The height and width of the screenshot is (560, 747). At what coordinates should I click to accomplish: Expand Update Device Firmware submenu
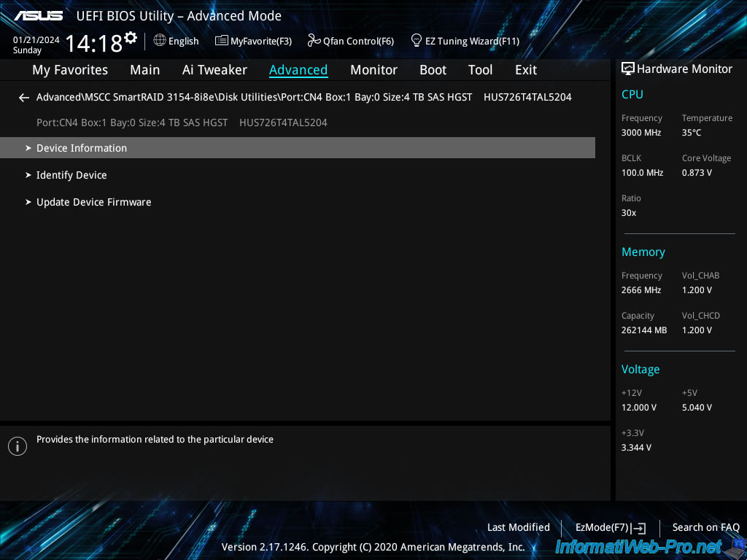[x=93, y=202]
